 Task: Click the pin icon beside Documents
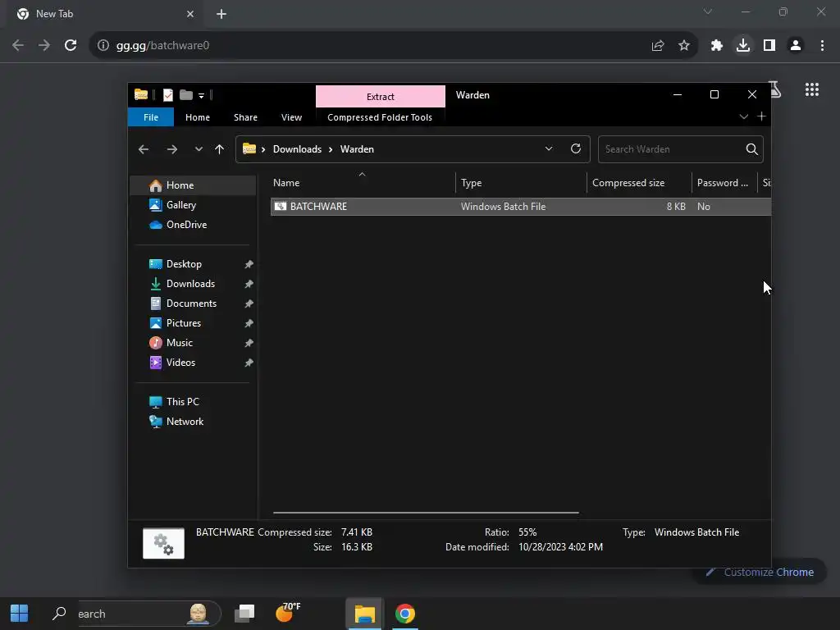point(249,304)
